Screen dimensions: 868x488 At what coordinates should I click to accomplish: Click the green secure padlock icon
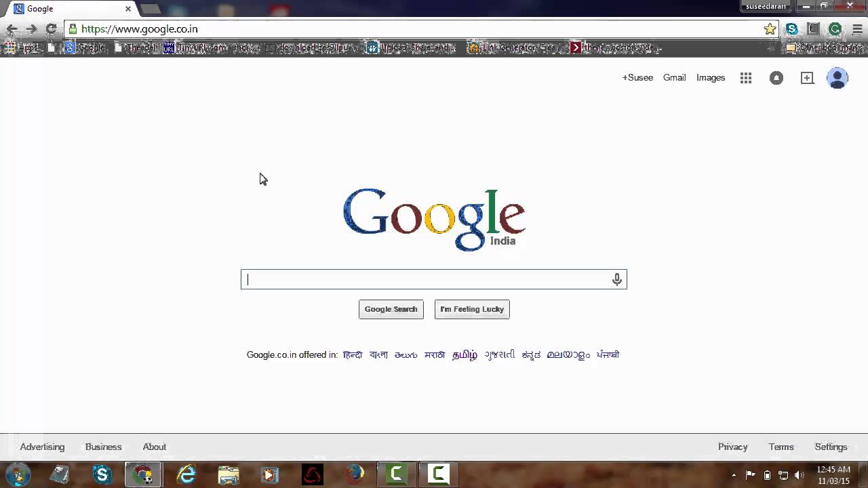(73, 29)
